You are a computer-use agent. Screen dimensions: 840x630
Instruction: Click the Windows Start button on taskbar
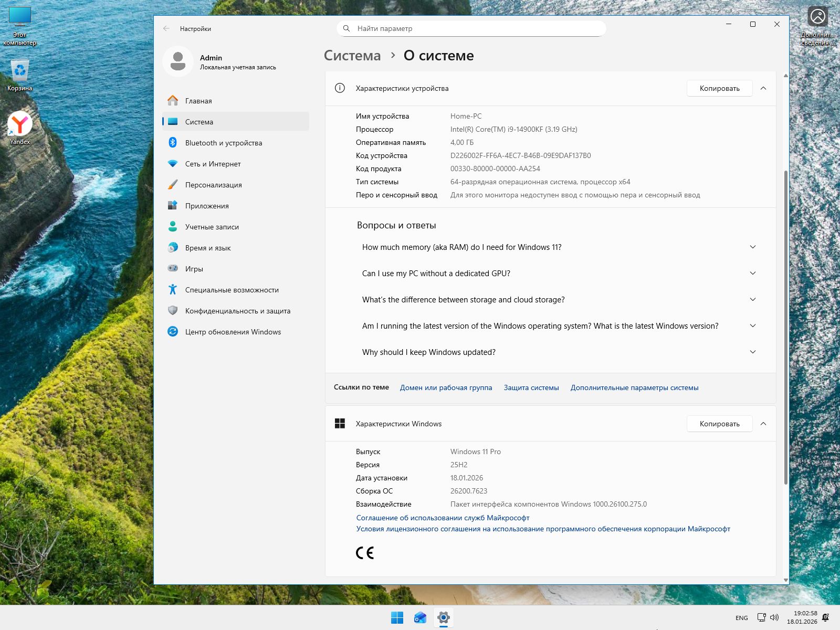397,618
